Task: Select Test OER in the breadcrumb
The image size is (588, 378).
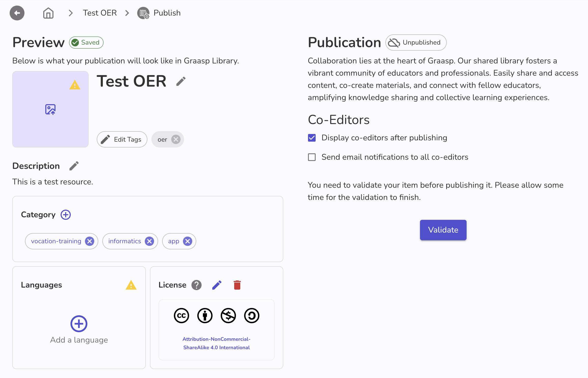Action: coord(100,13)
